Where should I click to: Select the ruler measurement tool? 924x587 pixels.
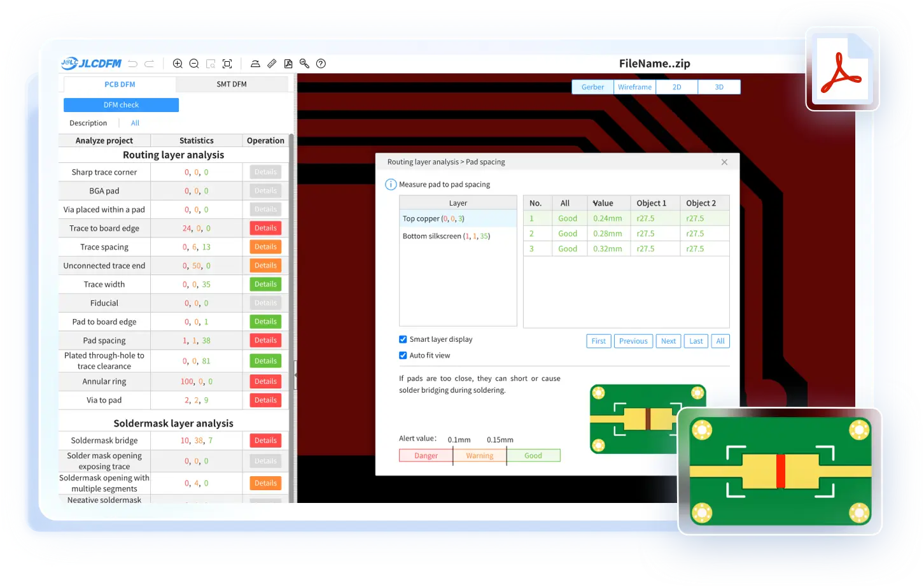(x=272, y=64)
